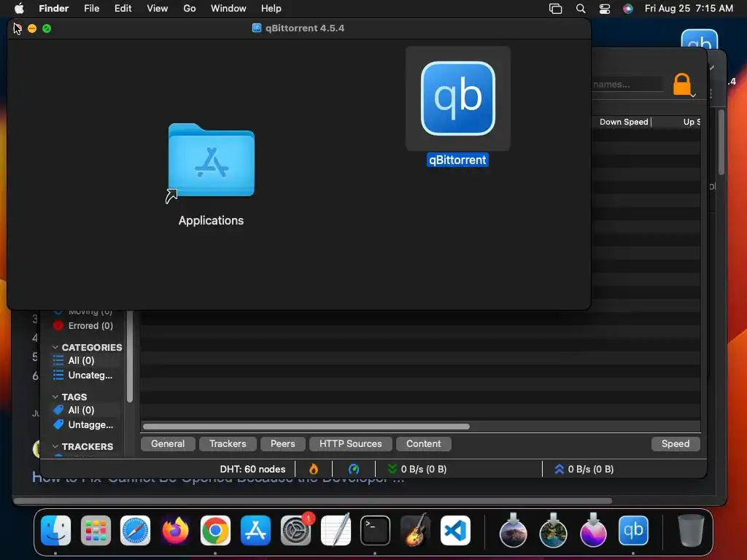Open App Store from the Dock
The width and height of the screenshot is (747, 560).
[255, 530]
